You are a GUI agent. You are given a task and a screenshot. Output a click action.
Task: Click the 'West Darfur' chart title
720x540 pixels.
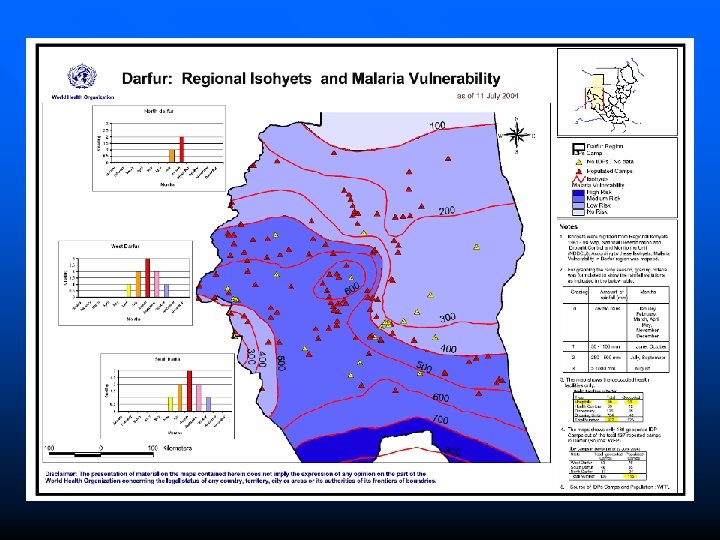125,247
